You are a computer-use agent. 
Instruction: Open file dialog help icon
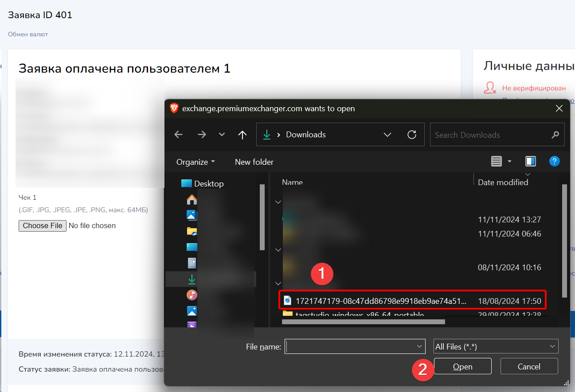click(x=554, y=161)
